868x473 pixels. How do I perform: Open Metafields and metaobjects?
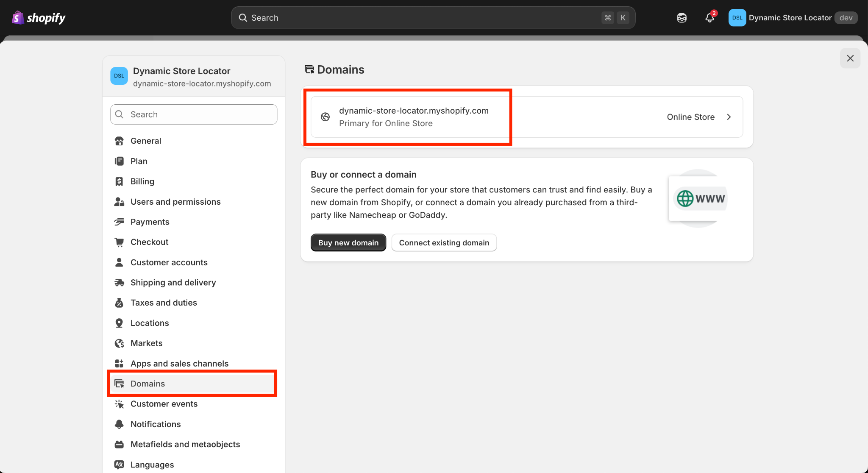[193, 444]
